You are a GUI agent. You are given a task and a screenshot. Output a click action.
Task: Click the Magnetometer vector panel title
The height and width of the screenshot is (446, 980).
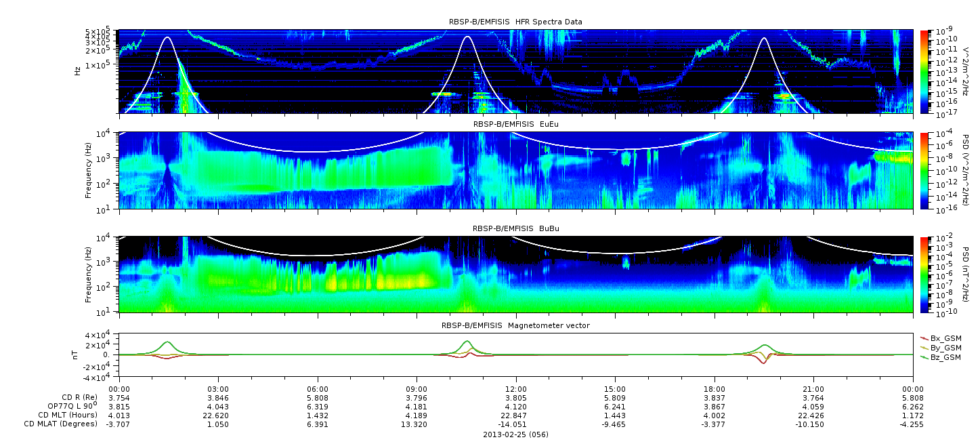[515, 325]
